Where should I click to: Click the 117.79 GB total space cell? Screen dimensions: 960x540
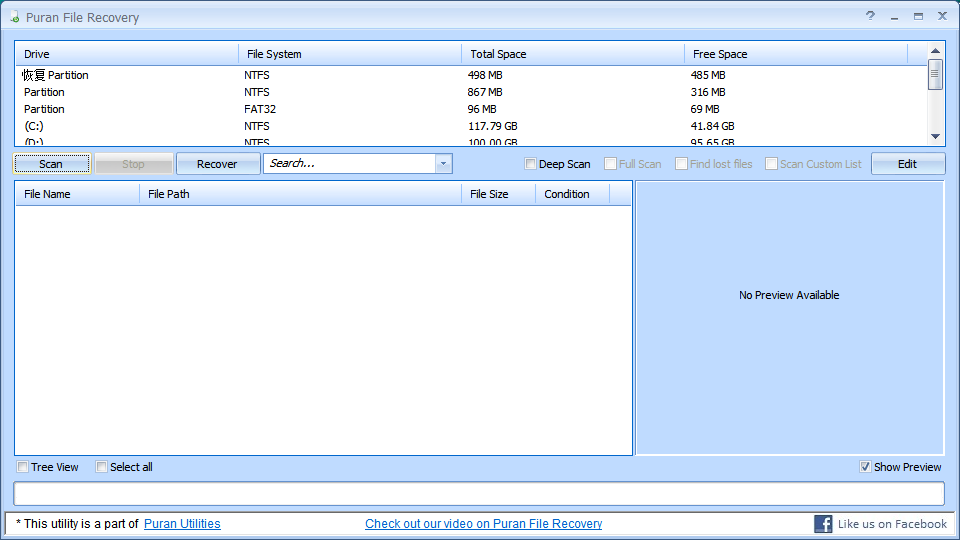click(493, 126)
